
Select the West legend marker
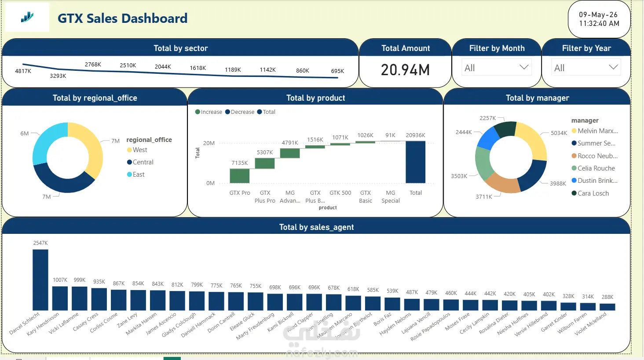[129, 150]
